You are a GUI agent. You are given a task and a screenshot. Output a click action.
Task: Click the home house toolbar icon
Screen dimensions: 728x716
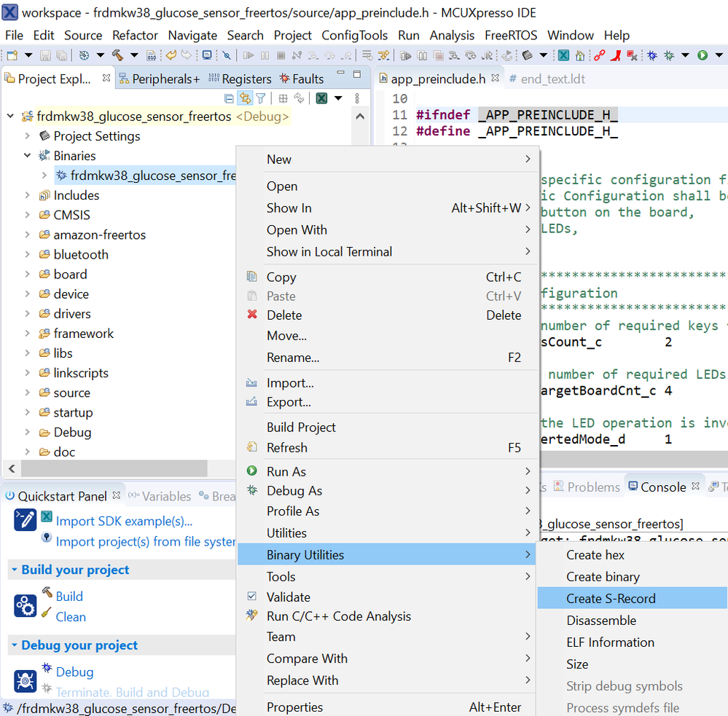click(580, 55)
